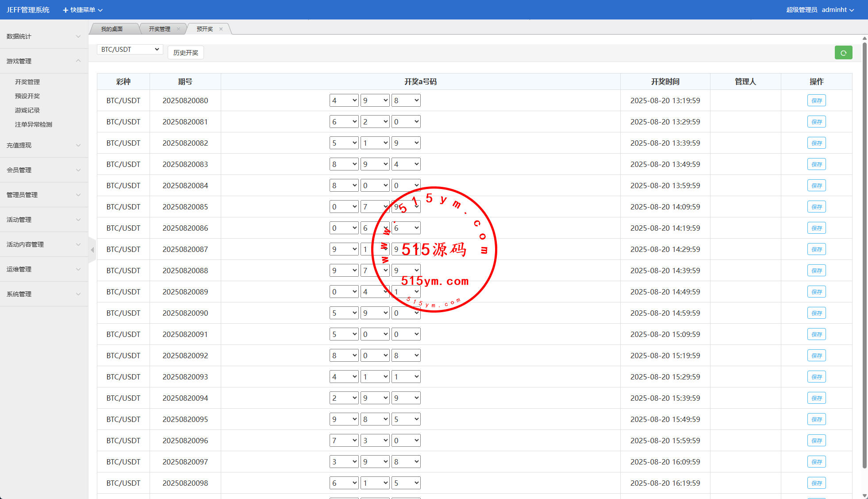868x499 pixels.
Task: Open third digit dropdown for period 20250820098
Action: (406, 483)
